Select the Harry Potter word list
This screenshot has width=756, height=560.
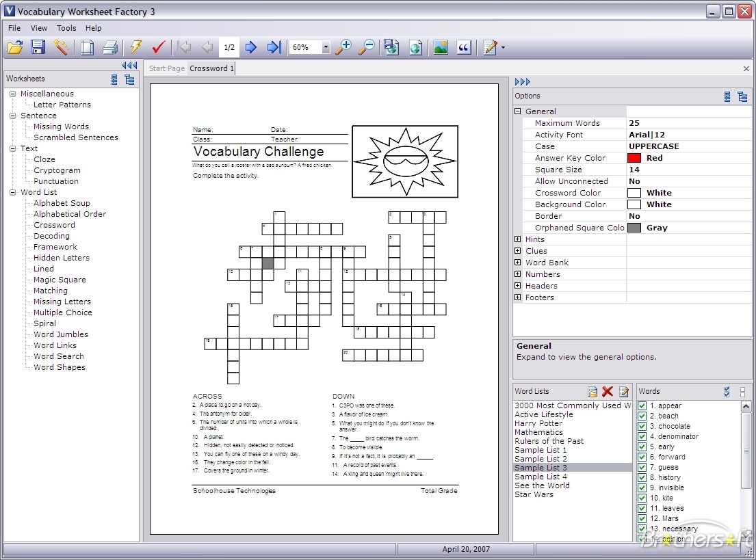(x=538, y=423)
